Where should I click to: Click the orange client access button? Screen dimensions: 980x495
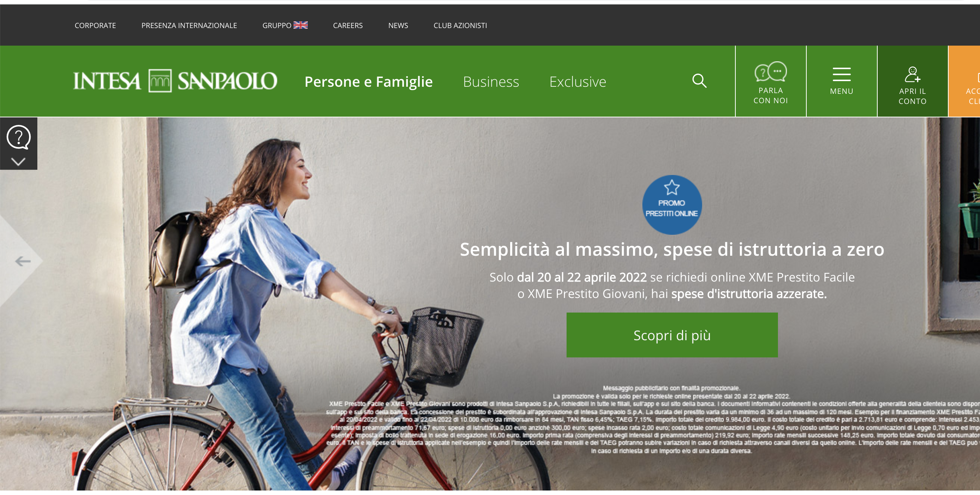click(964, 81)
